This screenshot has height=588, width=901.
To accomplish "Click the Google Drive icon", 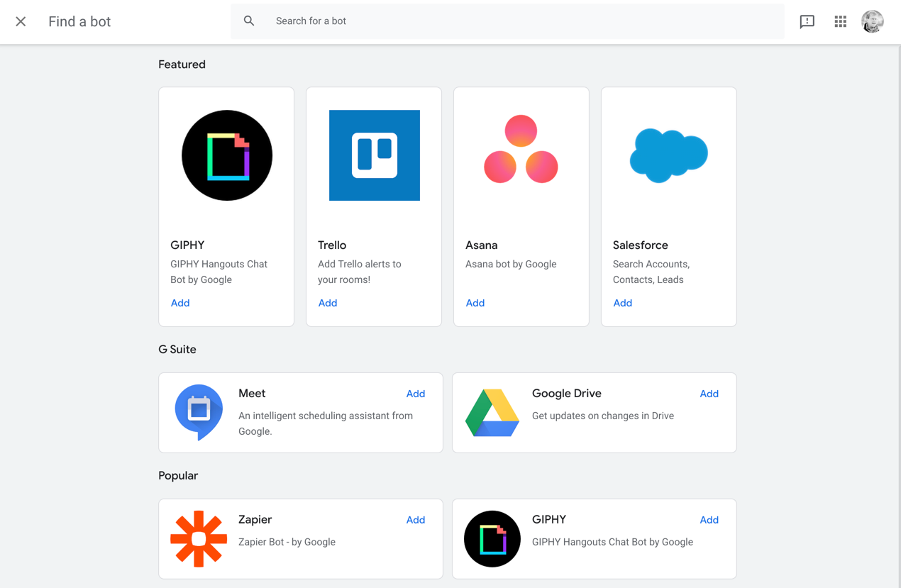I will (x=492, y=413).
